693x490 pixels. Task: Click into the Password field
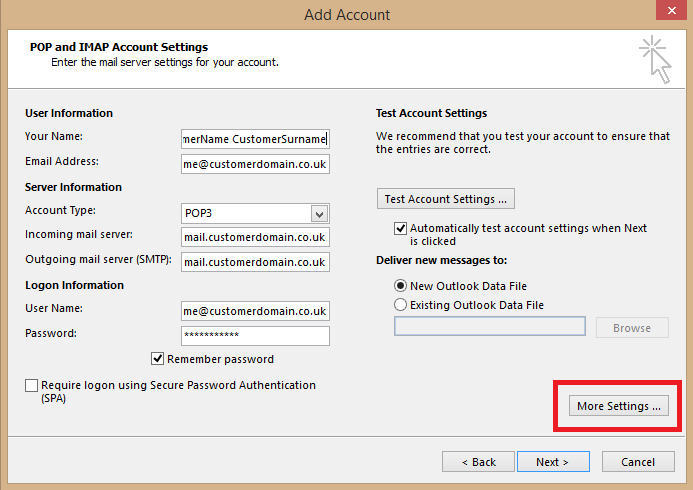point(255,336)
